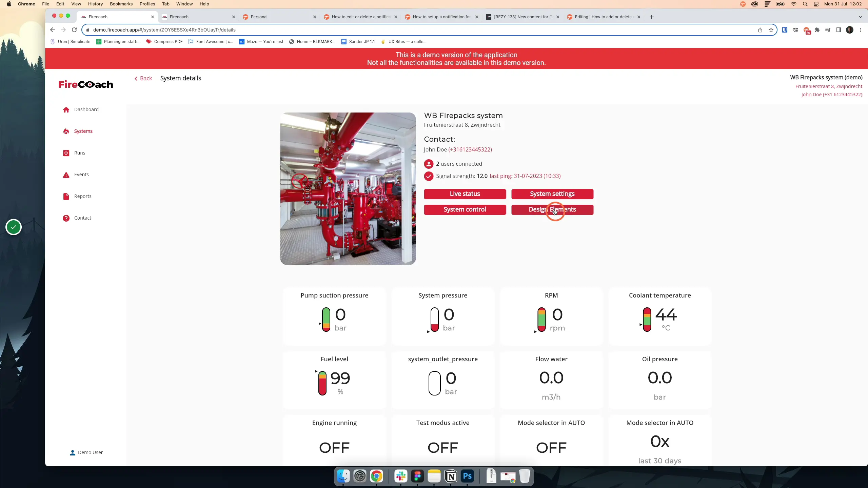Go back with the Back chevron link
Viewport: 868px width, 488px height.
(x=143, y=78)
